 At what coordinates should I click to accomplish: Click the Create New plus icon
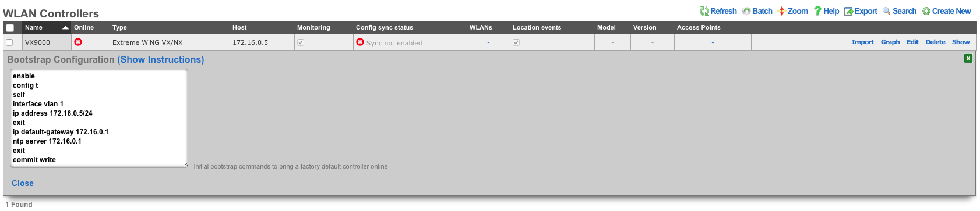pyautogui.click(x=926, y=11)
